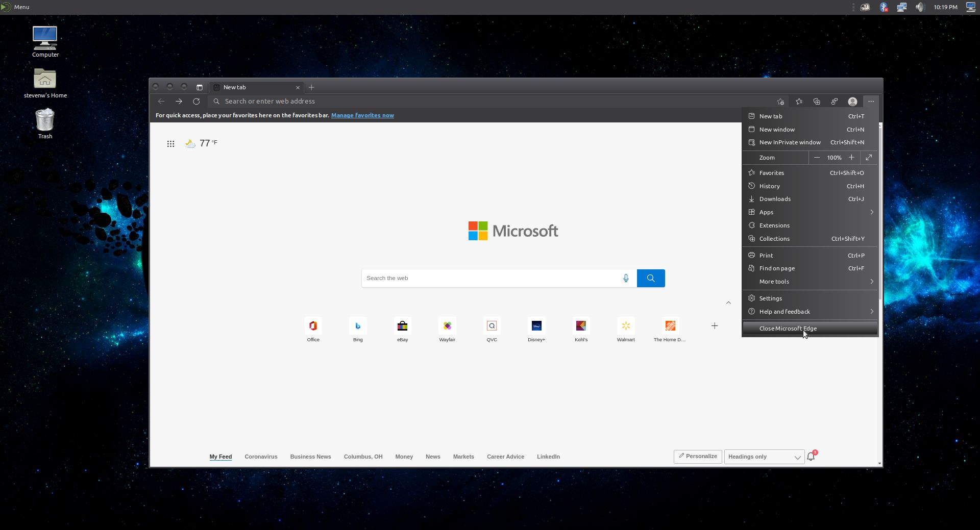
Task: Open the app launcher grid icon
Action: [171, 144]
